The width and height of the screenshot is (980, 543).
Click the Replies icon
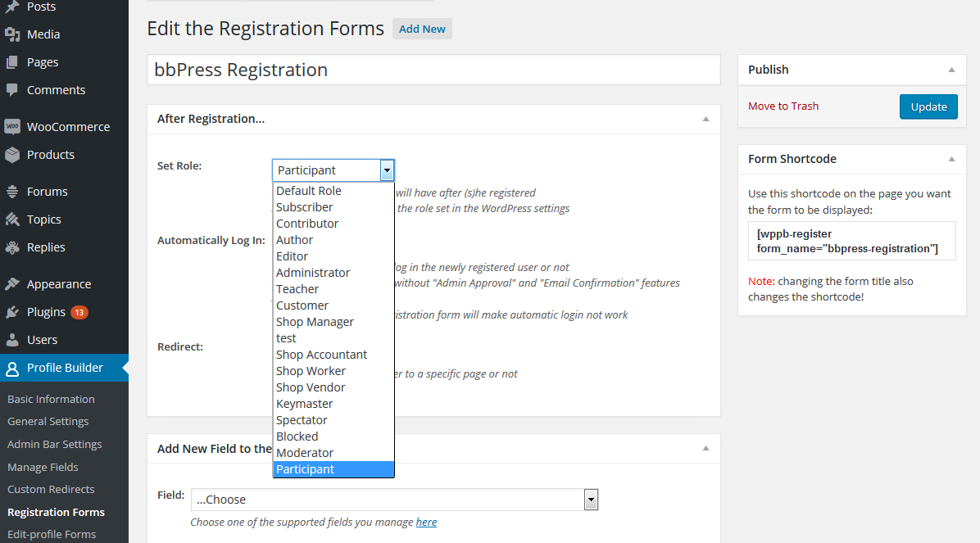11,247
